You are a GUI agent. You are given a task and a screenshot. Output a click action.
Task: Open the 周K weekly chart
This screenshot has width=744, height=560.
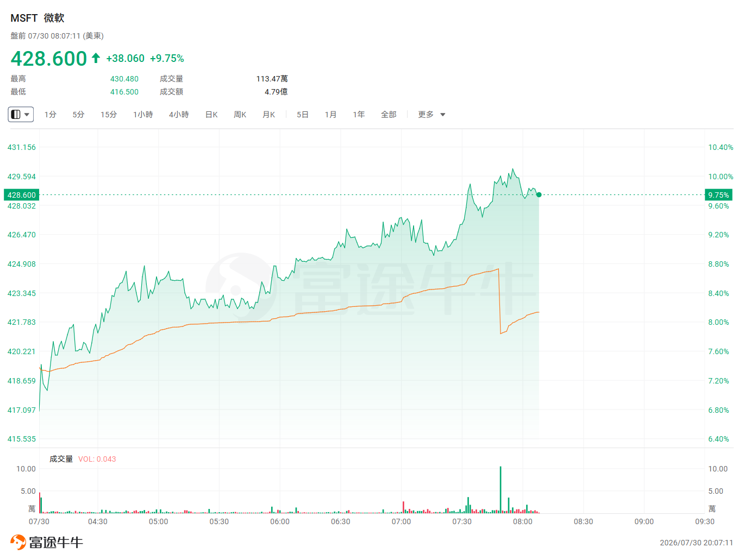coord(240,115)
